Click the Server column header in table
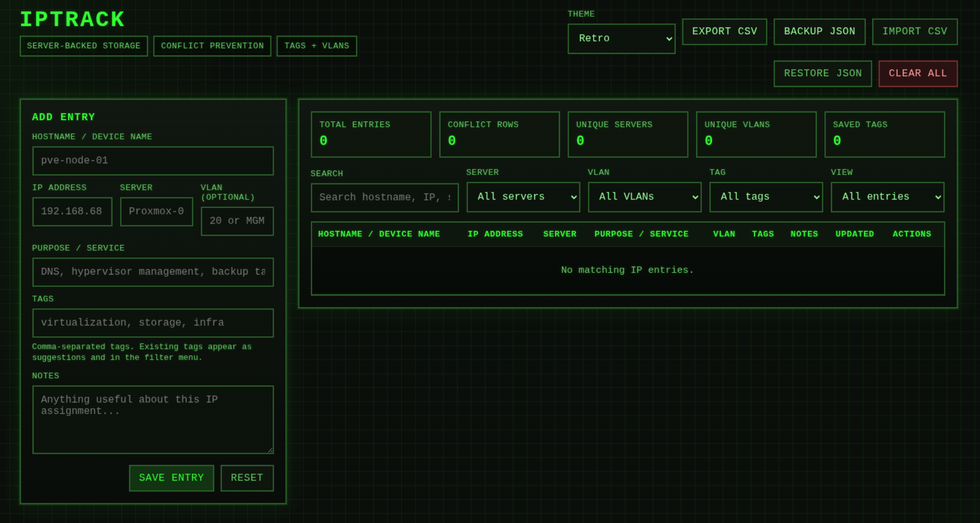Screen dimensions: 980x523 coord(560,234)
